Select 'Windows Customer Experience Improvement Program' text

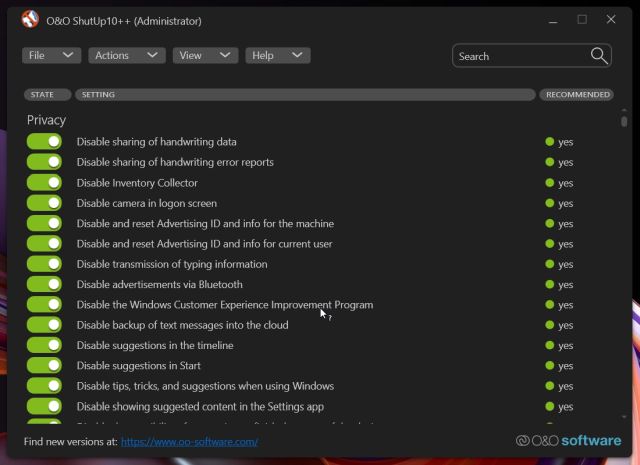coord(251,305)
